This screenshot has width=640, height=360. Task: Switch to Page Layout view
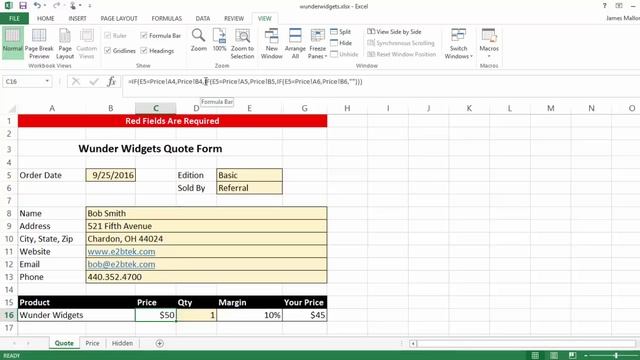pyautogui.click(x=65, y=43)
